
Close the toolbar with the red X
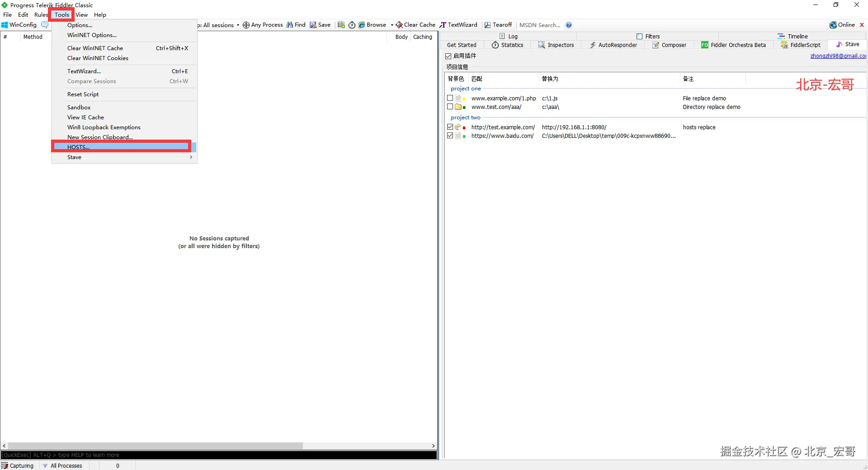tap(862, 25)
